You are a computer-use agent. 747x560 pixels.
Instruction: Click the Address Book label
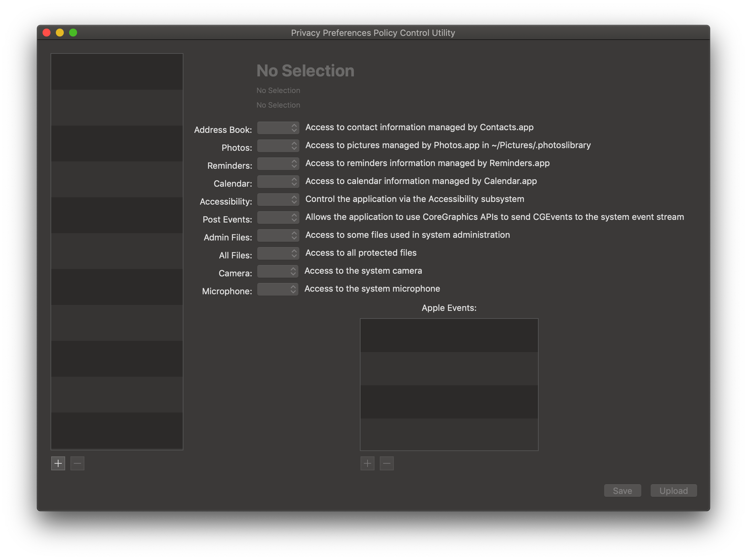[223, 130]
